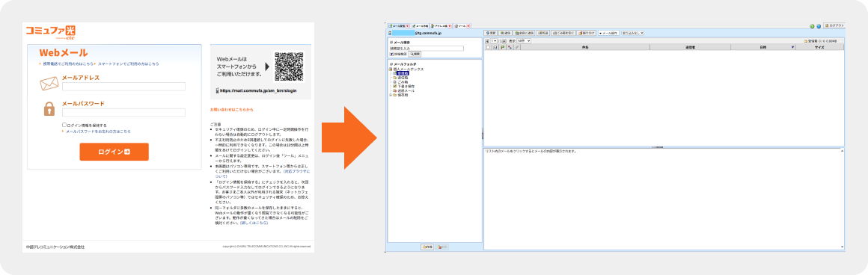The width and height of the screenshot is (868, 275).
Task: Open the 表示 items-per-page dropdown
Action: (x=524, y=41)
